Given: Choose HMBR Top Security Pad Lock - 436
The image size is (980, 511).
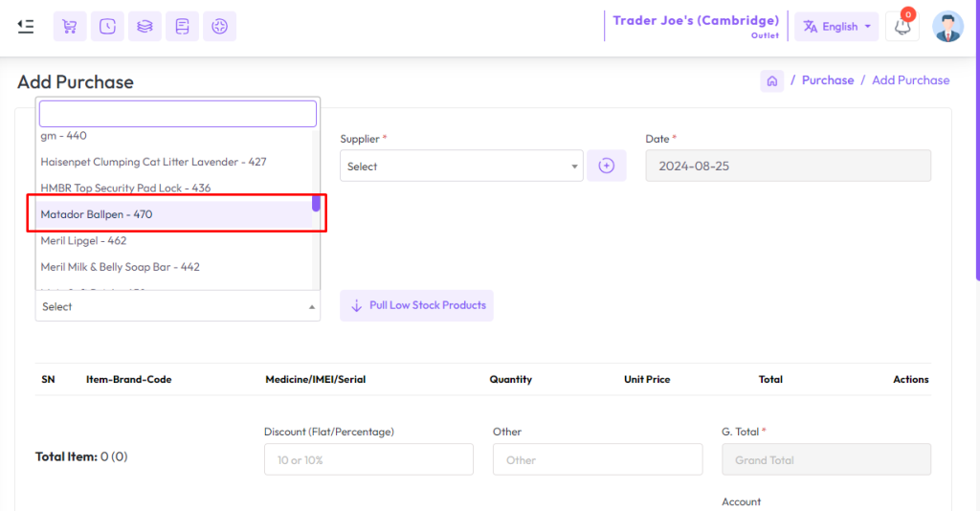Looking at the screenshot, I should tap(174, 188).
